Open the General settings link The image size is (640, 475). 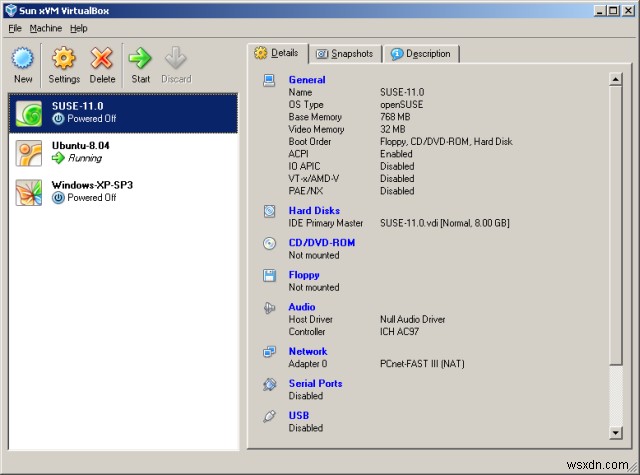coord(306,80)
